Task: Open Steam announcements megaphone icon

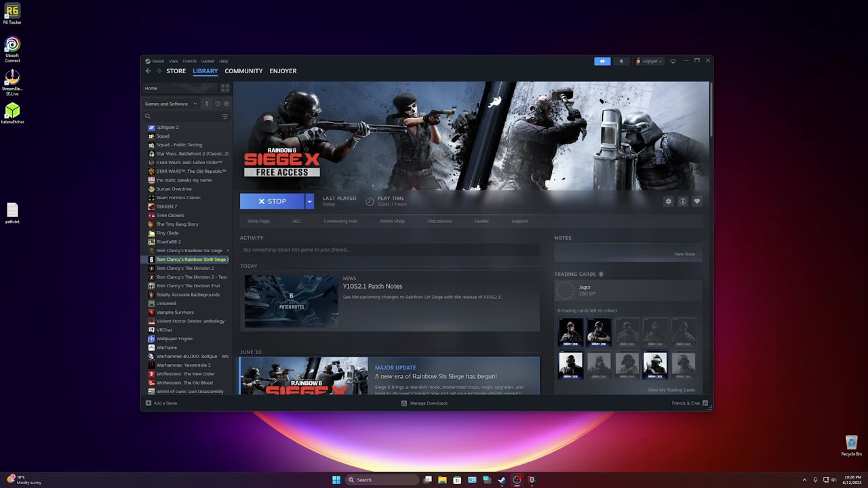Action: click(x=602, y=61)
